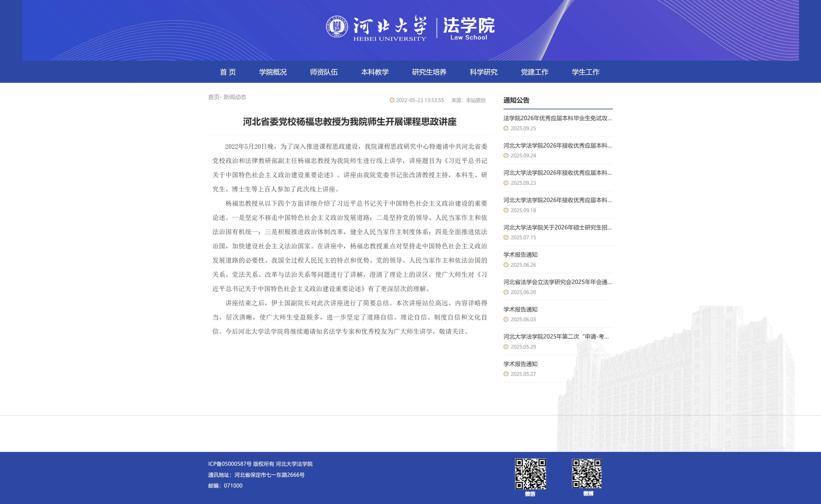Open notice 法学院2026年优秀应届本科毕业生免试攻
The height and width of the screenshot is (504, 821).
pos(557,118)
